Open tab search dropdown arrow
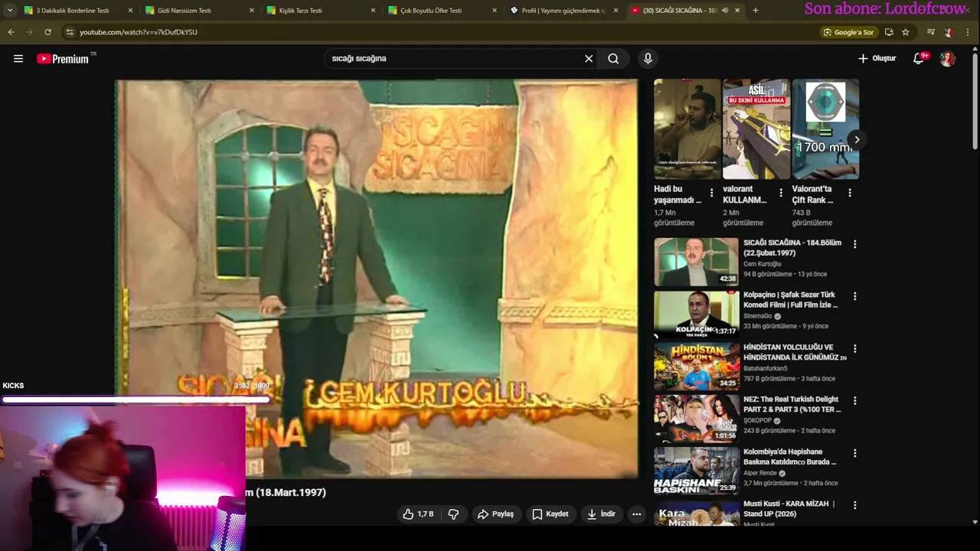Image resolution: width=980 pixels, height=551 pixels. [10, 10]
